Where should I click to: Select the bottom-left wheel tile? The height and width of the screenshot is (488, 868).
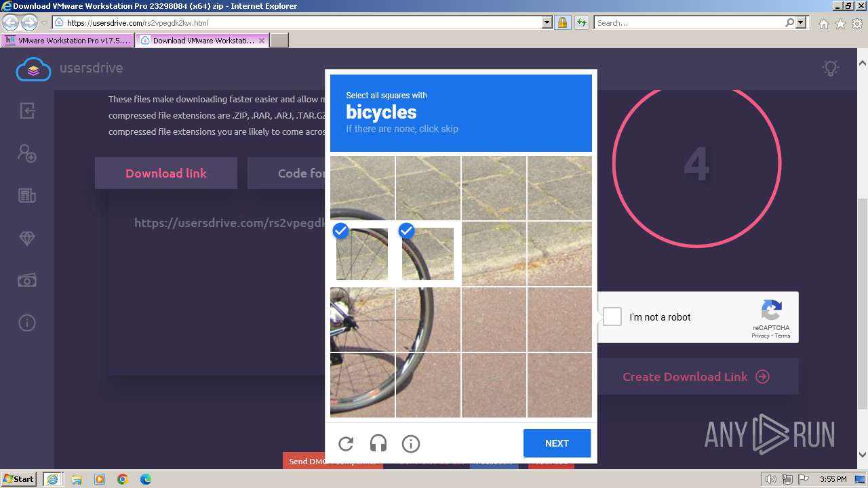362,385
